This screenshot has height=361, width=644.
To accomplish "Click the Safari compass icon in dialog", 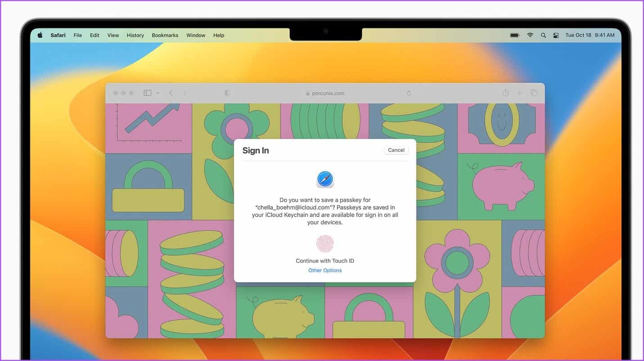I will 325,179.
